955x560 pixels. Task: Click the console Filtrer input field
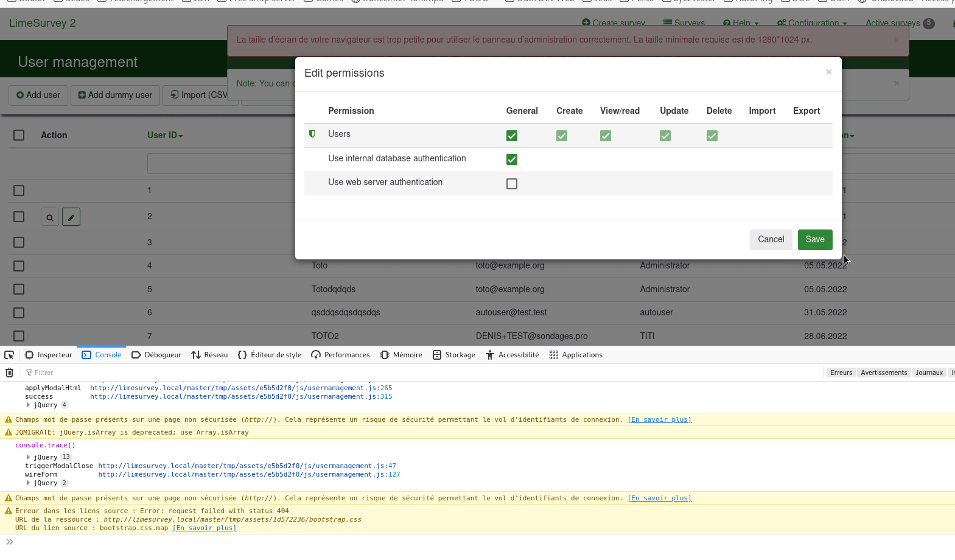tap(122, 373)
